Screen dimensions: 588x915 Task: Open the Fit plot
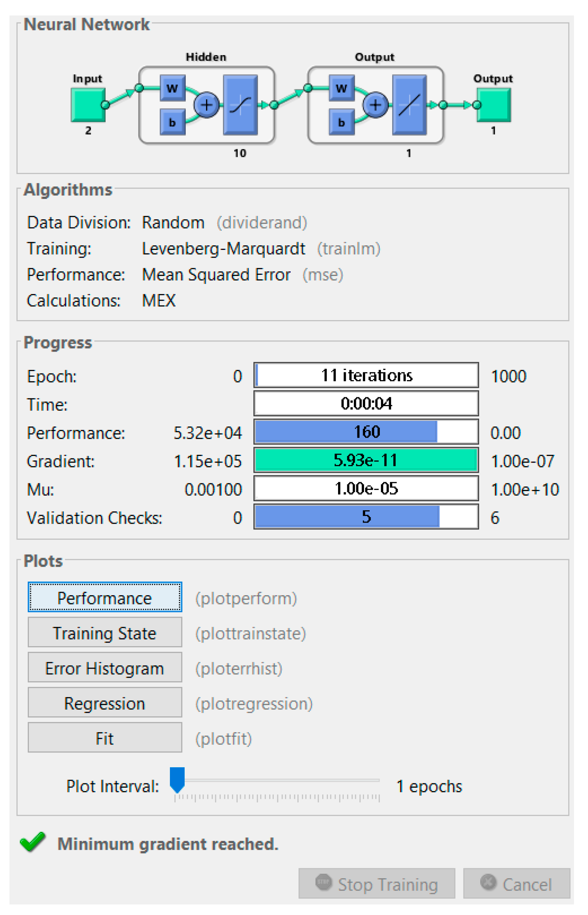[x=105, y=738]
